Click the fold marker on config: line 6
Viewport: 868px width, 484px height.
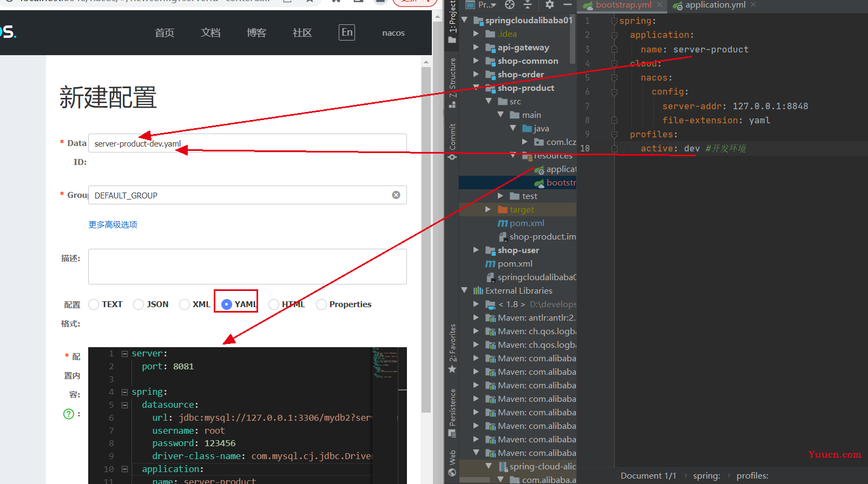click(x=614, y=92)
